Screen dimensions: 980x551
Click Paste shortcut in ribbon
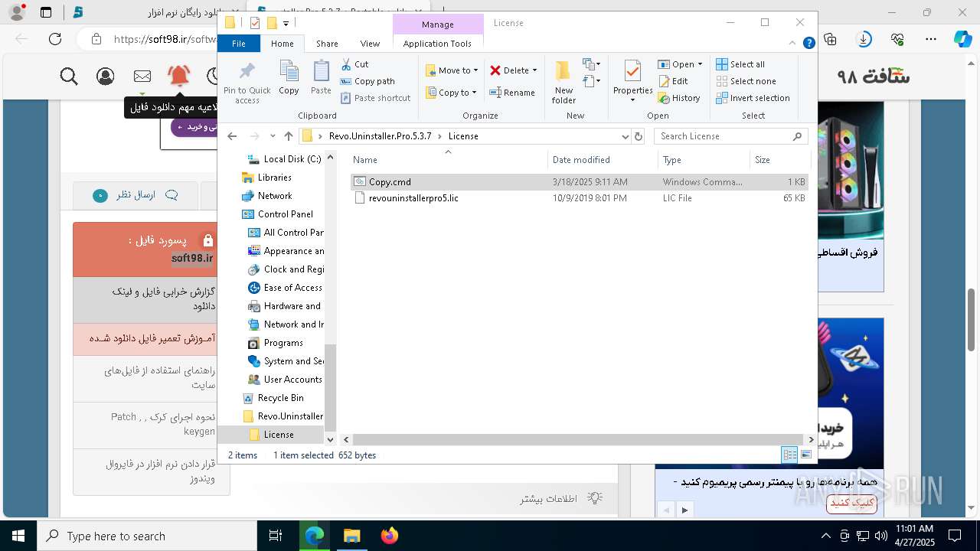click(375, 98)
